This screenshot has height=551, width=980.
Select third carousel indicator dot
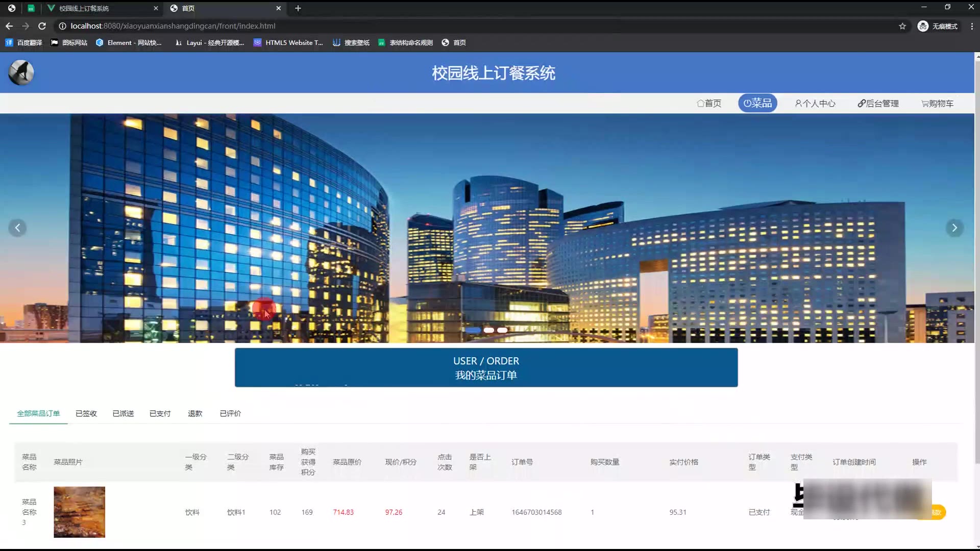pyautogui.click(x=502, y=330)
